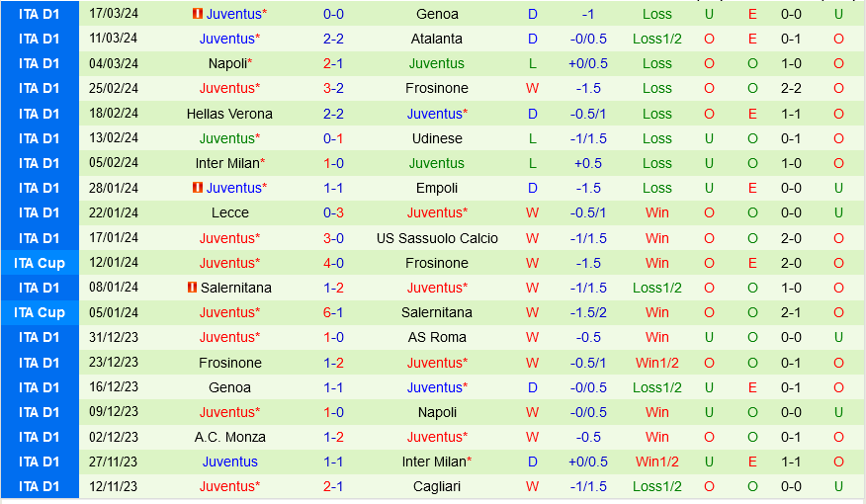Open the Cagliari team link

coord(436,486)
